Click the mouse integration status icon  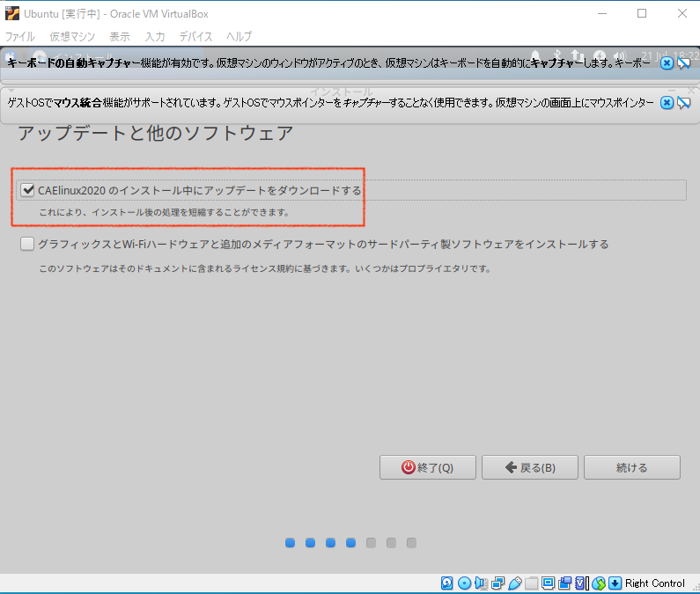coord(599,583)
